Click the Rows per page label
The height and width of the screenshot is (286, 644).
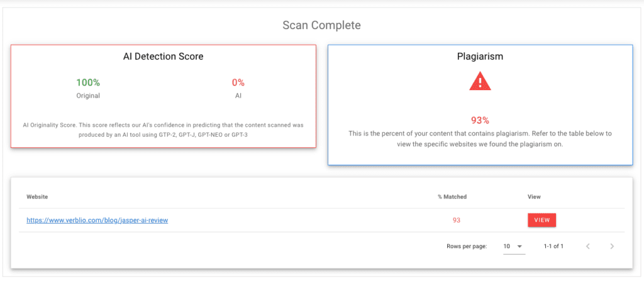click(x=466, y=246)
